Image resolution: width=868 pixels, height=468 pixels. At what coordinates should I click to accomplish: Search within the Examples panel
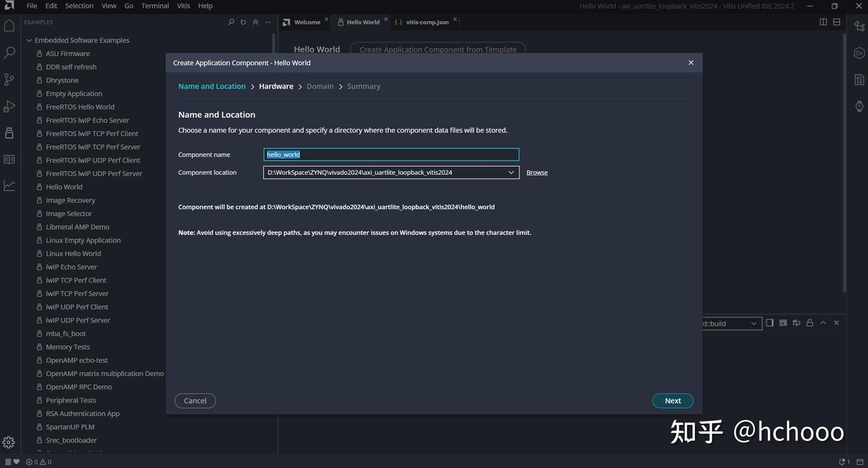click(231, 22)
